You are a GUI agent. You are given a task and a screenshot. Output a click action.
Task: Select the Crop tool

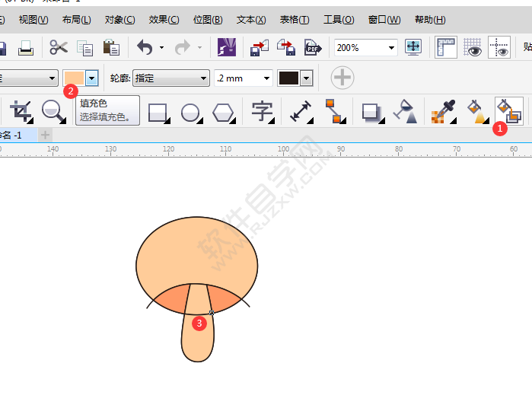[x=21, y=112]
